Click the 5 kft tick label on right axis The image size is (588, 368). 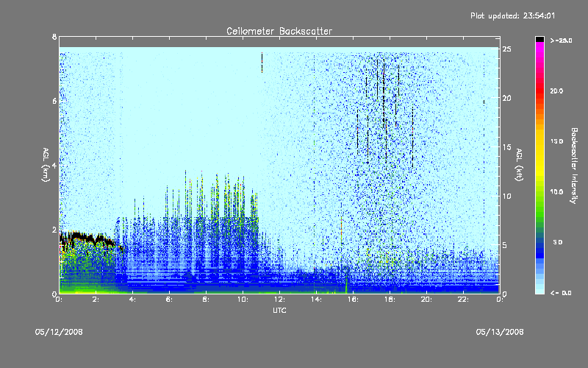point(505,245)
